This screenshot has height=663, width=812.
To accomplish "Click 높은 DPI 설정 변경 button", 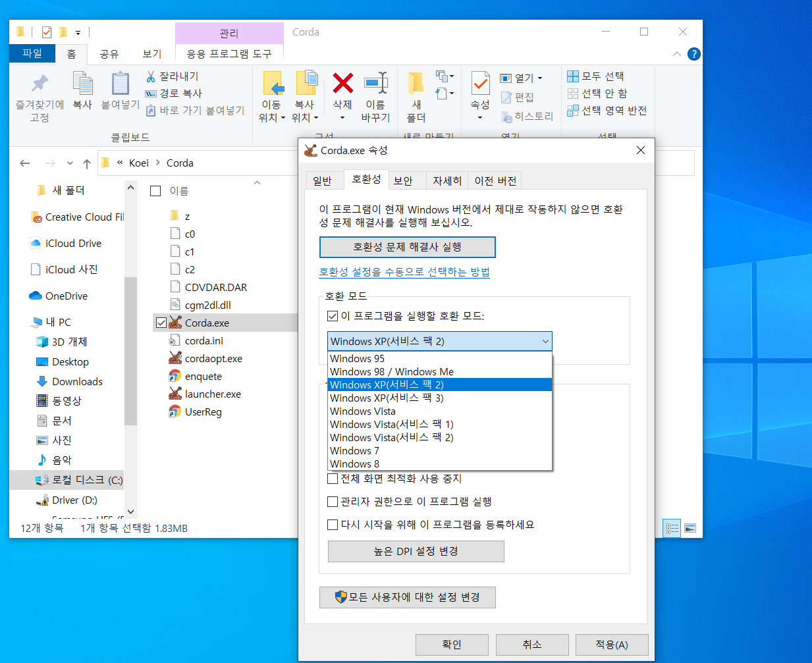I will click(x=416, y=551).
